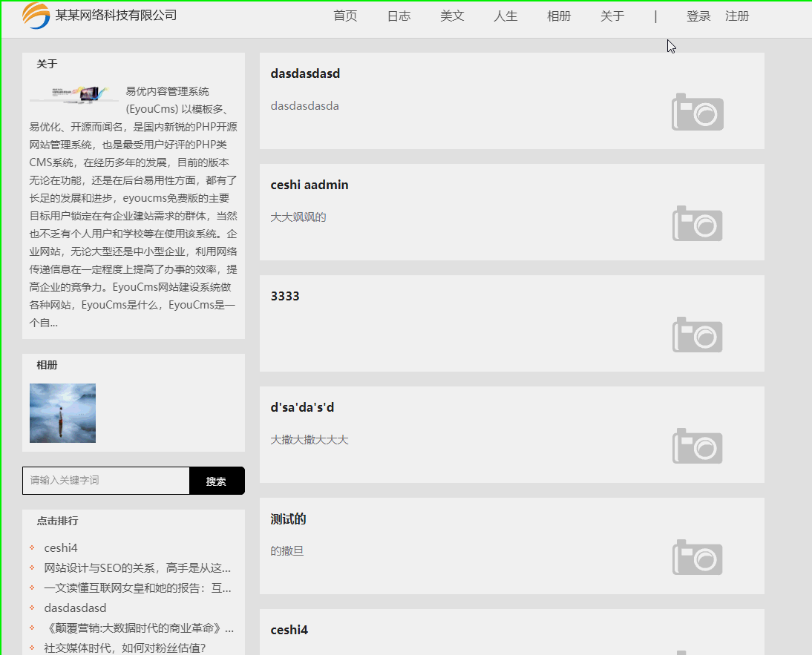Open camera placeholder icon for d'sa'da's'd post
The image size is (812, 655).
pyautogui.click(x=697, y=446)
